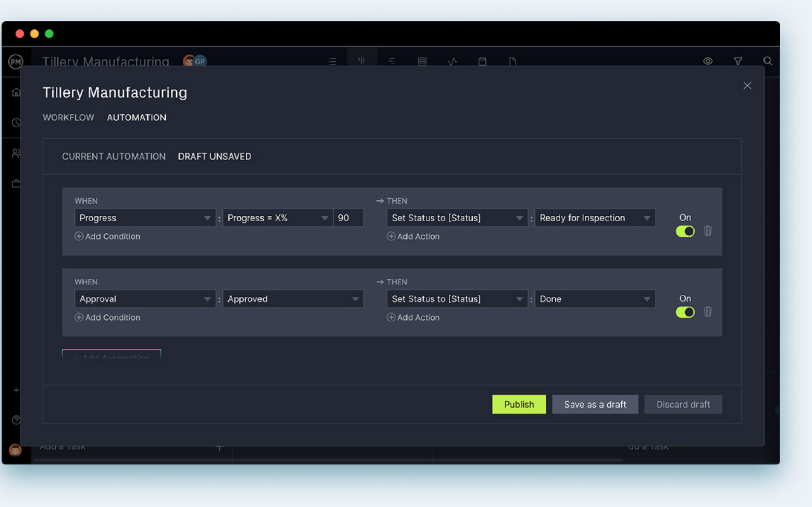Publish the automation draft

click(519, 404)
